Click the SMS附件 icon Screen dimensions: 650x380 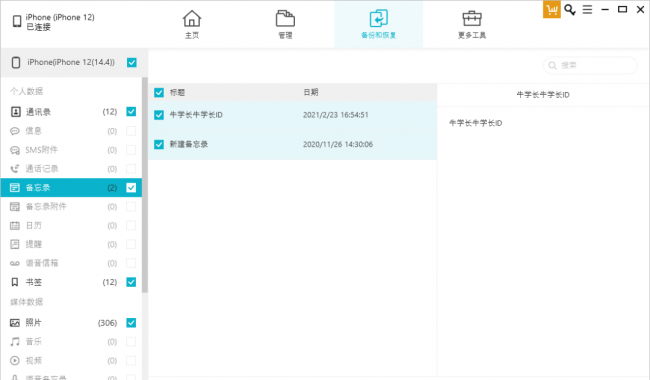click(x=15, y=150)
